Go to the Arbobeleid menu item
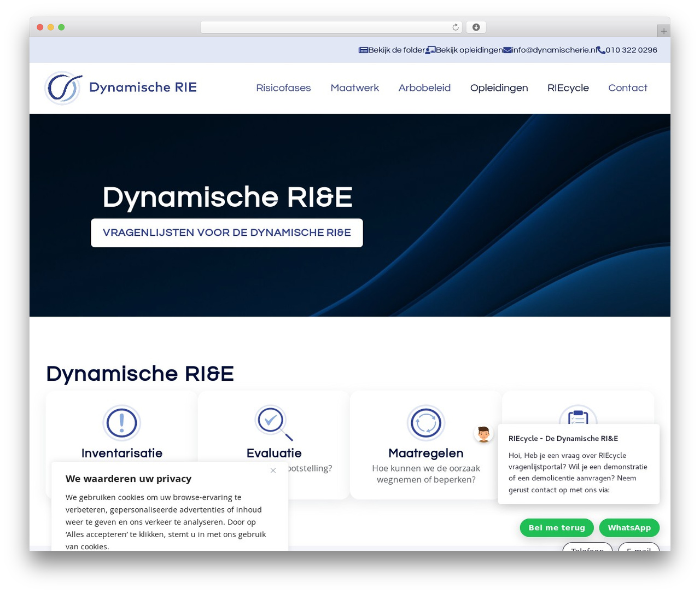Screen dimensions: 700x593 click(x=424, y=88)
